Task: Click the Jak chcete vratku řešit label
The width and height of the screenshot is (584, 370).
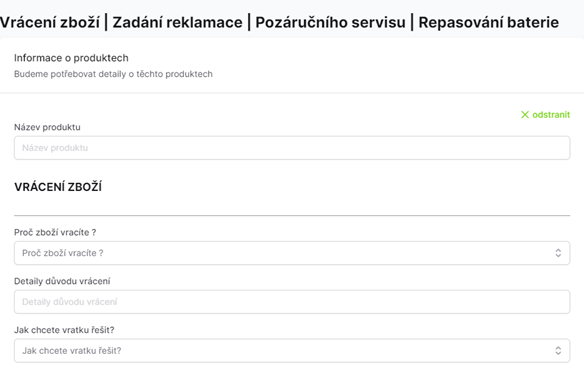Action: [64, 330]
